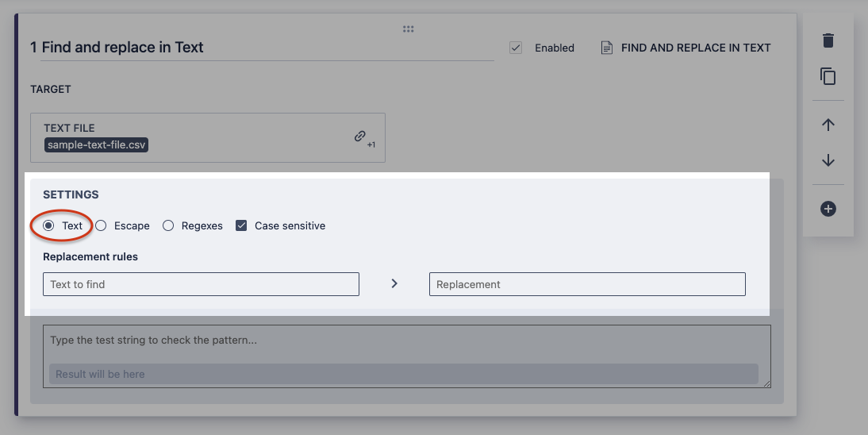Select the Escape radio option
The height and width of the screenshot is (435, 868).
tap(102, 225)
